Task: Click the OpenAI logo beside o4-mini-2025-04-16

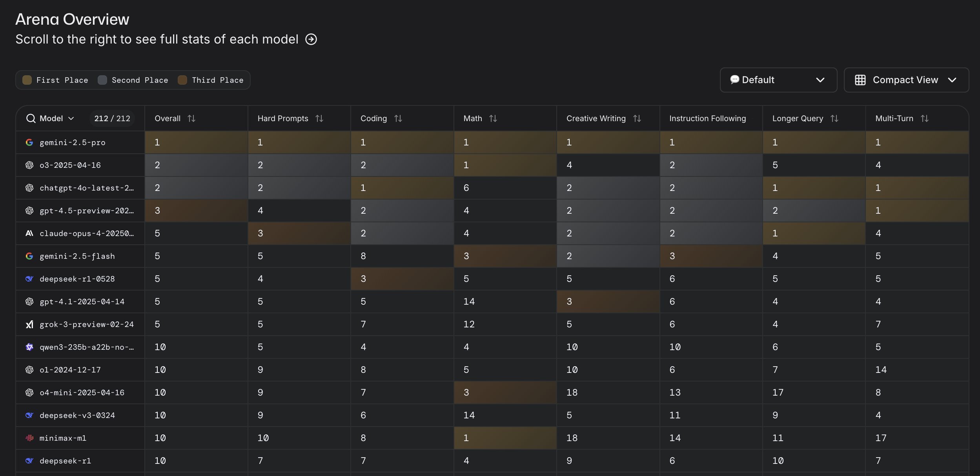Action: click(x=29, y=392)
